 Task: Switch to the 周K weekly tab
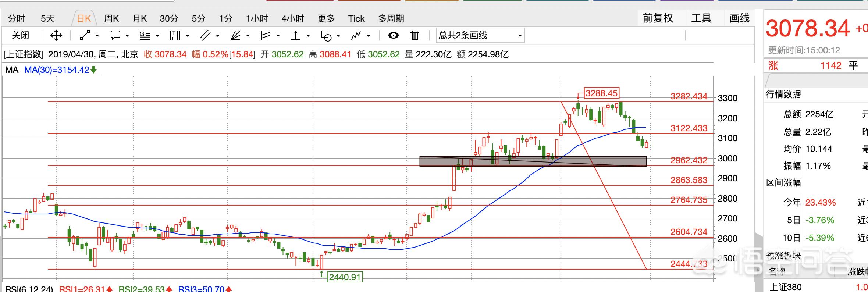[111, 18]
